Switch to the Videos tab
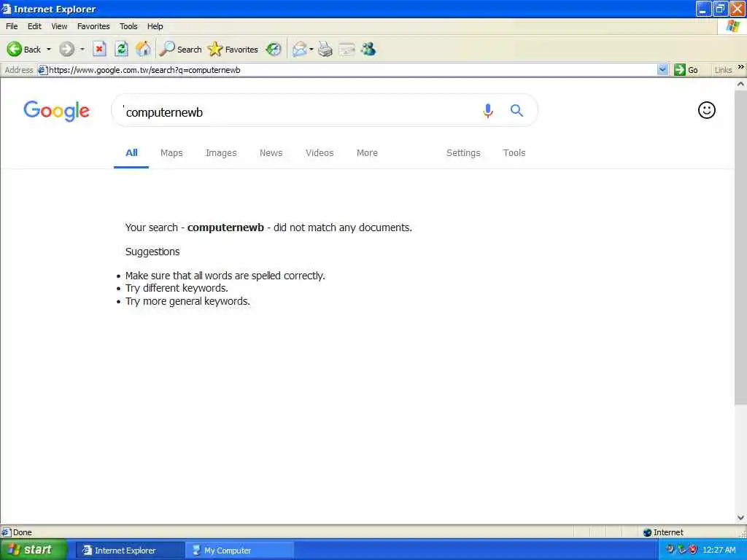The width and height of the screenshot is (747, 560). click(320, 153)
